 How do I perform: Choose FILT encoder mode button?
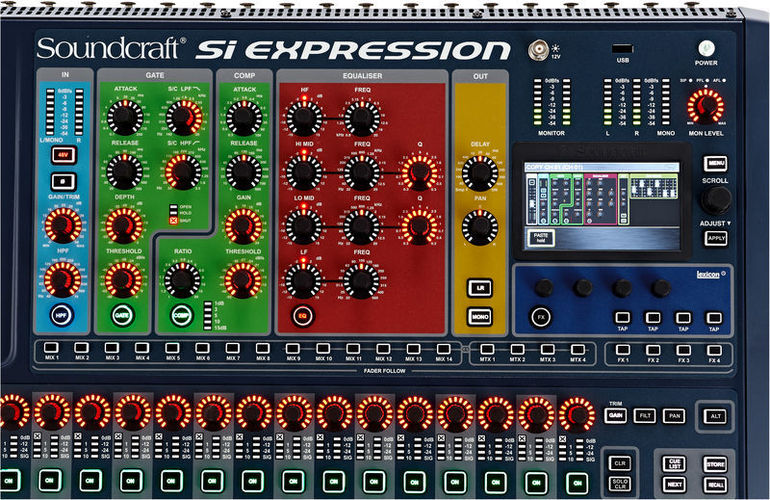[645, 416]
